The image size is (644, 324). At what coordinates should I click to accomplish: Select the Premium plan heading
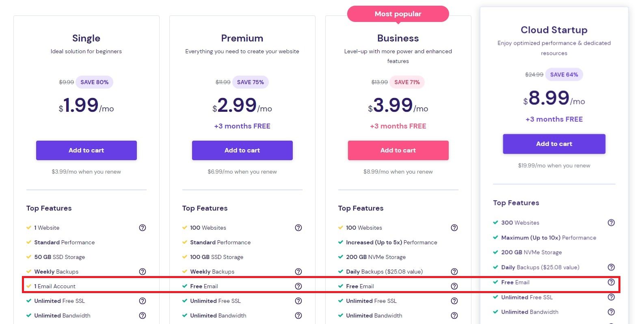coord(242,38)
